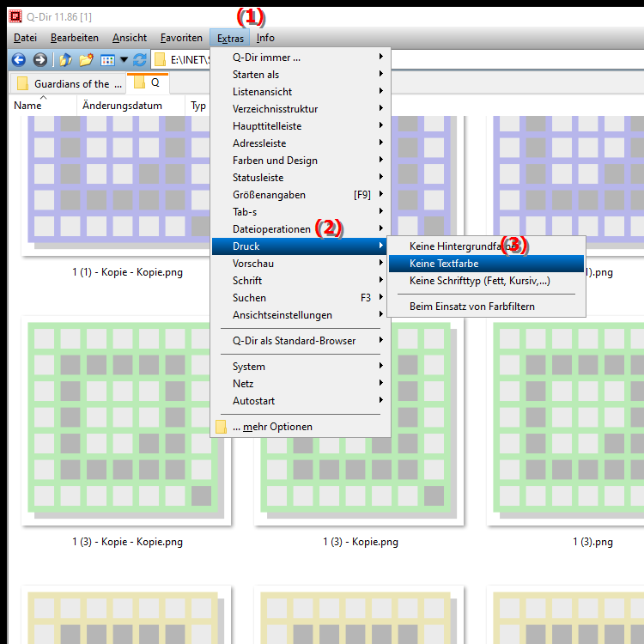Screen dimensions: 644x644
Task: Expand the Starten als submenu
Action: [x=300, y=75]
